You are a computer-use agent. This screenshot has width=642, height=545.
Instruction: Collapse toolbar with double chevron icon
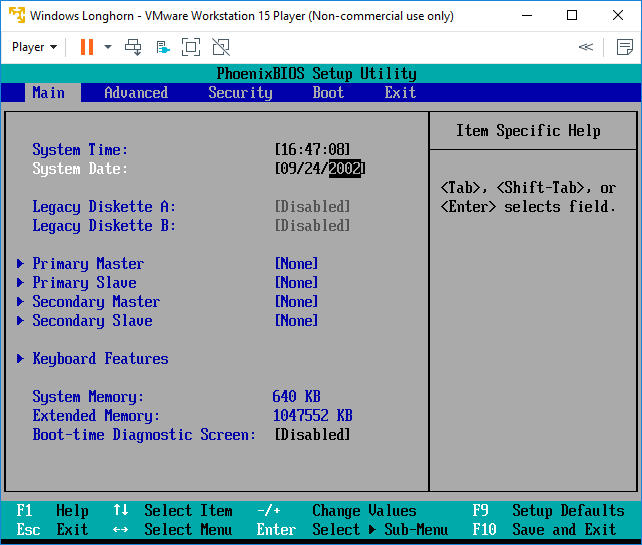click(585, 47)
